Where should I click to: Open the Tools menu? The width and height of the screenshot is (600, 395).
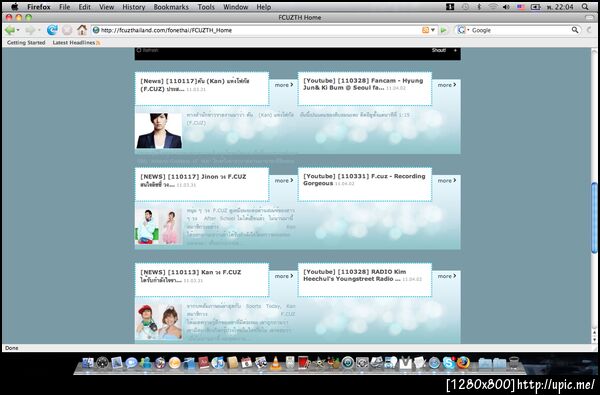206,7
